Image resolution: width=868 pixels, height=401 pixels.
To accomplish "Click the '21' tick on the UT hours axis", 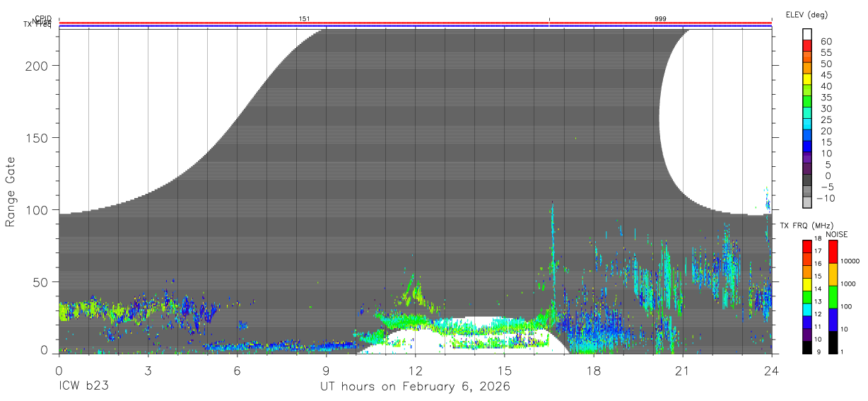I will click(x=683, y=370).
